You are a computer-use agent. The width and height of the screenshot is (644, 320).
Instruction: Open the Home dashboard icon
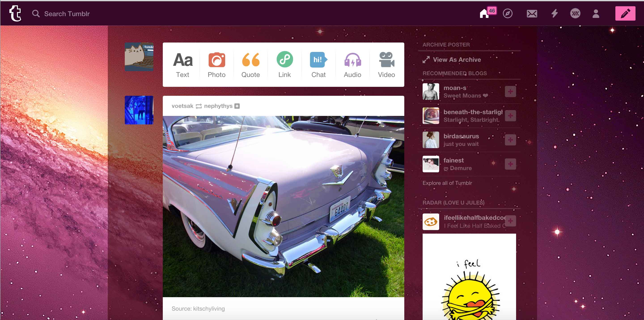click(x=484, y=13)
